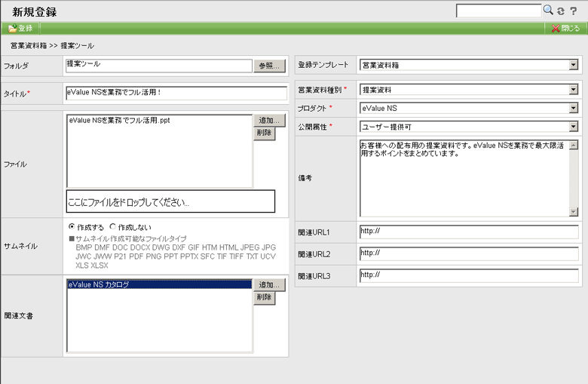Click the タイトル input field

click(x=176, y=93)
